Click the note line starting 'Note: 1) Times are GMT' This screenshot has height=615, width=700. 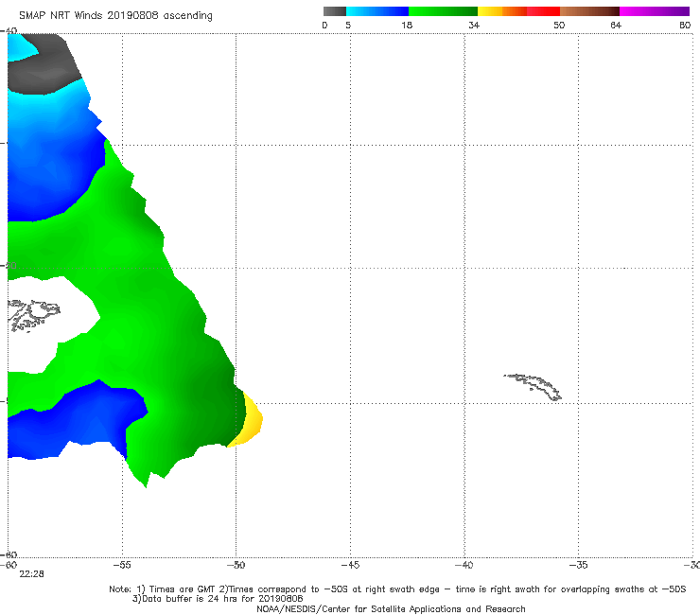pos(397,589)
